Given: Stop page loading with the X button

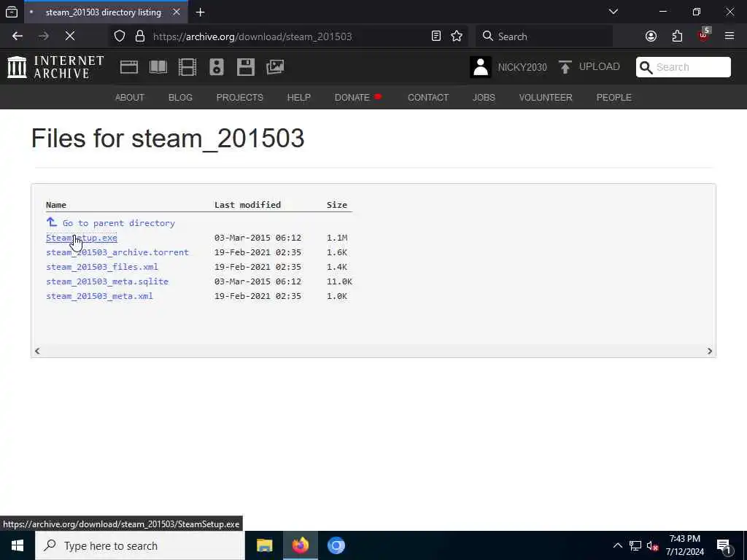Looking at the screenshot, I should (70, 36).
